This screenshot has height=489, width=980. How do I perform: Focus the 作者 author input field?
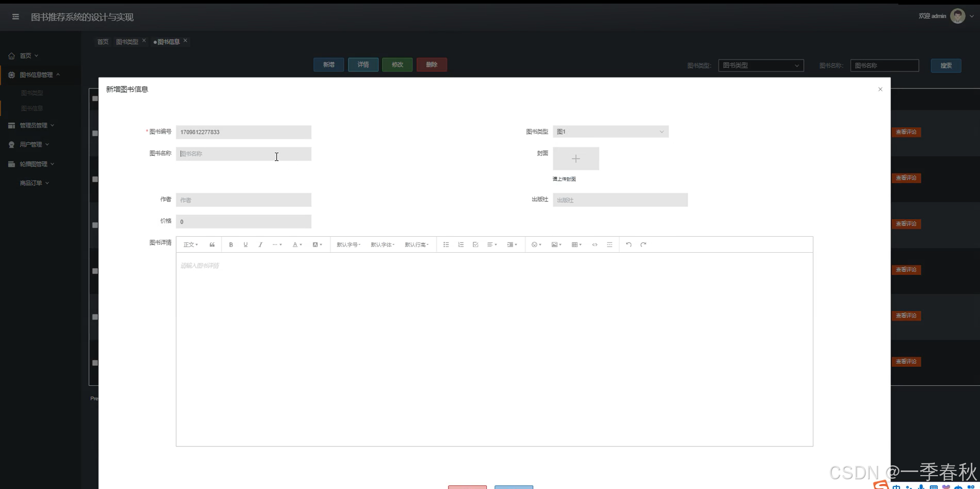coord(243,200)
